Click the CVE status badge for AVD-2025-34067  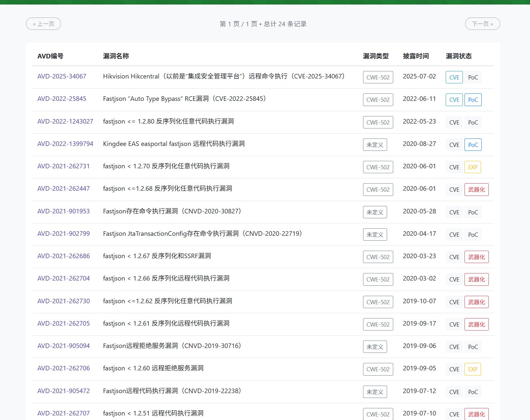(x=454, y=77)
